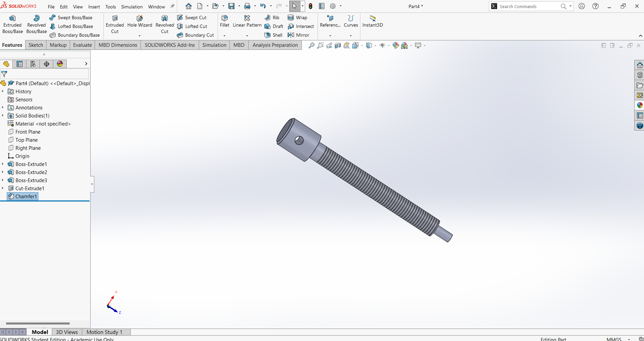Switch to the SOLIDWORKS Add-Ins tab
This screenshot has height=341, width=644.
pos(170,45)
